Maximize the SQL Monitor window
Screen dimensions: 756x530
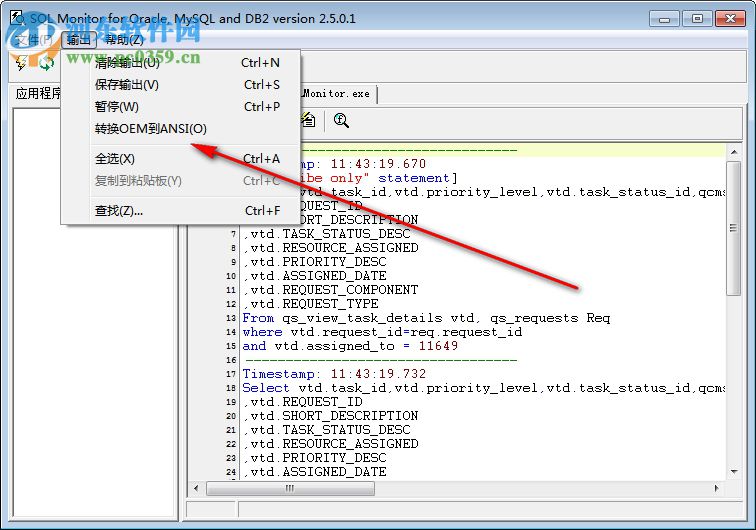click(697, 19)
